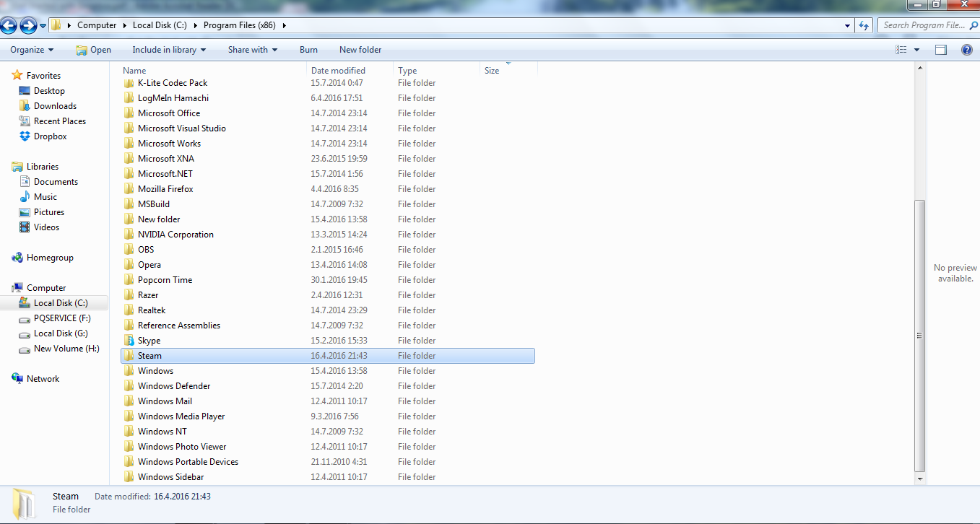The height and width of the screenshot is (524, 980).
Task: Click the K-Lite Codec Pack folder icon
Action: [x=129, y=83]
